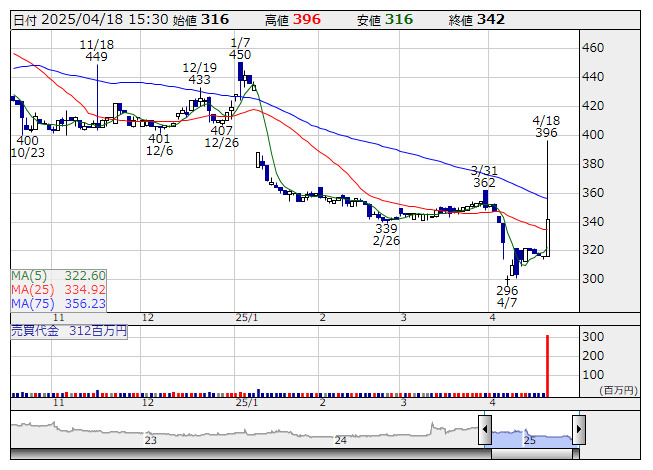Viewport: 653px width, 470px height.
Task: Click the tall red volume bar for 4/18
Action: tap(547, 366)
